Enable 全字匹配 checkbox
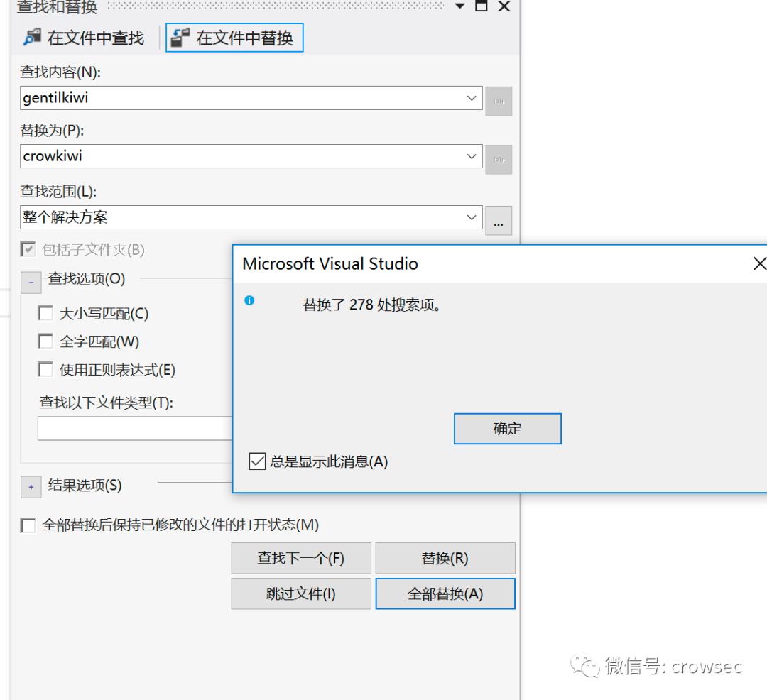 tap(45, 341)
